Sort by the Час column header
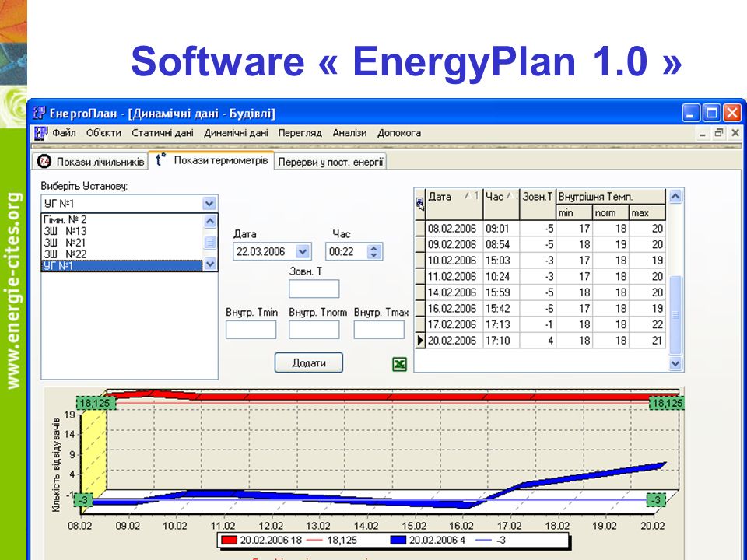The width and height of the screenshot is (747, 560). tap(501, 204)
